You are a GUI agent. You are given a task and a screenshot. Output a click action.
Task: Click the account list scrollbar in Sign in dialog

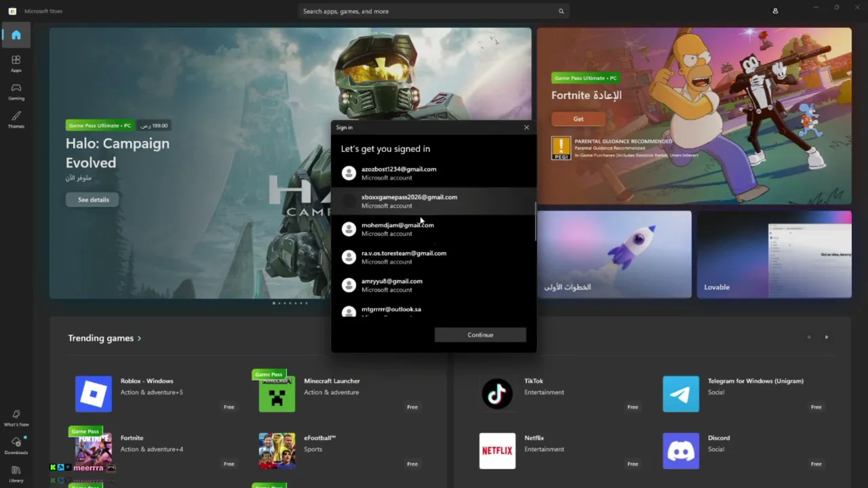point(536,221)
